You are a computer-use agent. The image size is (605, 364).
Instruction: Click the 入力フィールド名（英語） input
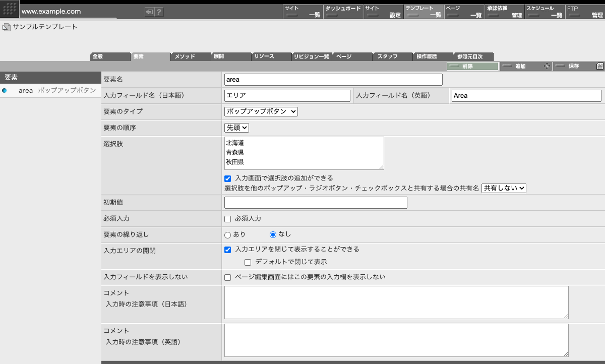point(526,96)
